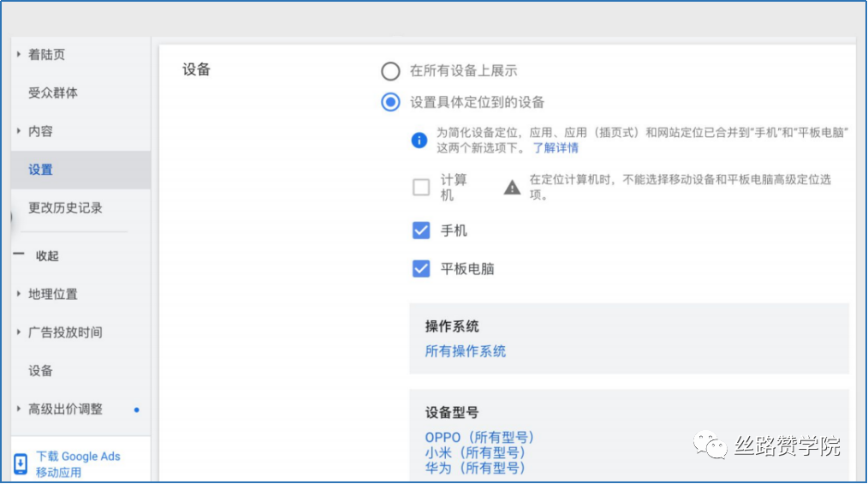868x484 pixels.
Task: Click the blue info icon
Action: tap(419, 140)
